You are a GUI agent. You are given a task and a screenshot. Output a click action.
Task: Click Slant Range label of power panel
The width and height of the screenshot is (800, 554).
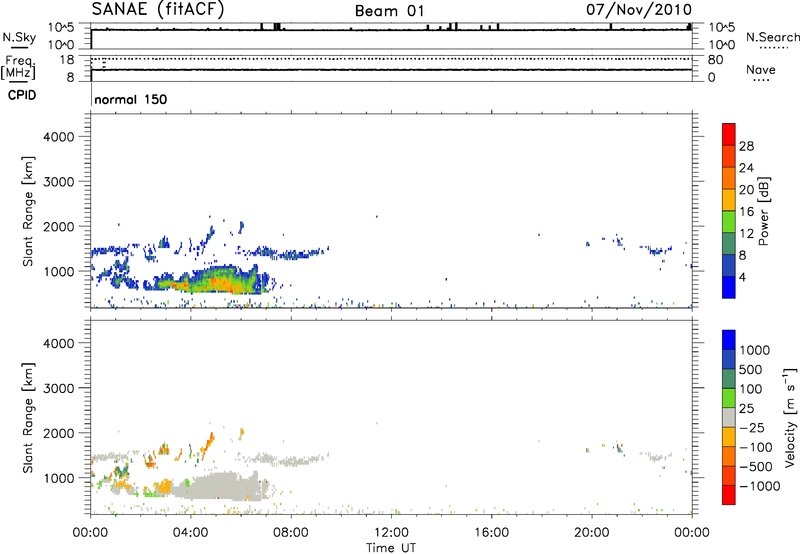[x=28, y=211]
